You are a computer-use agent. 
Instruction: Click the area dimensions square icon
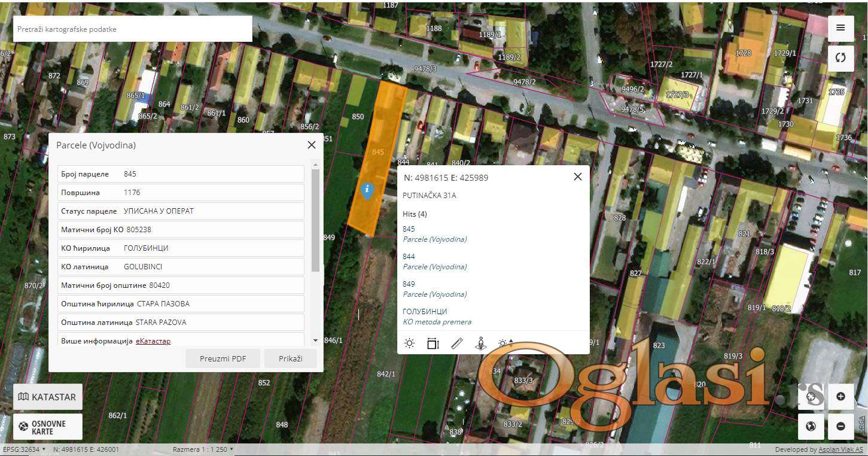(433, 343)
